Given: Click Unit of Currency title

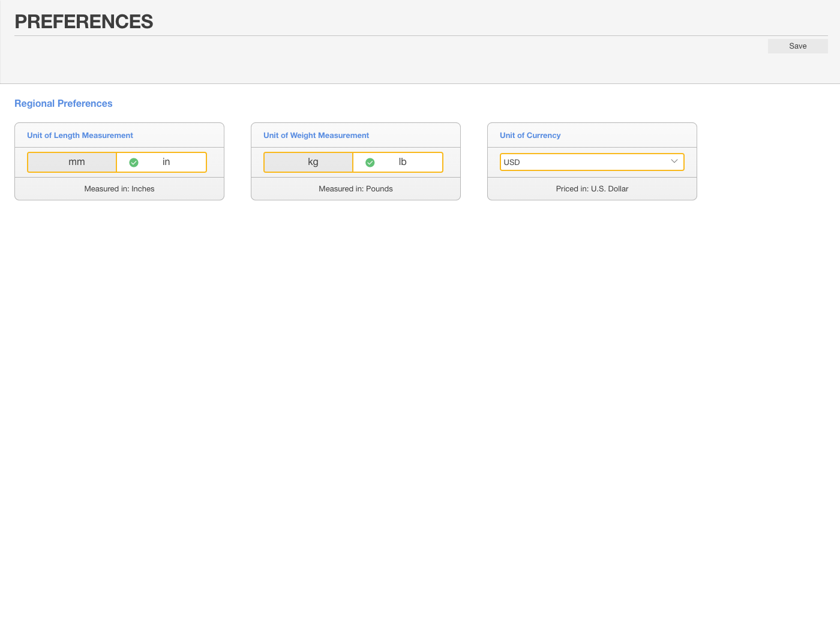Looking at the screenshot, I should click(530, 136).
